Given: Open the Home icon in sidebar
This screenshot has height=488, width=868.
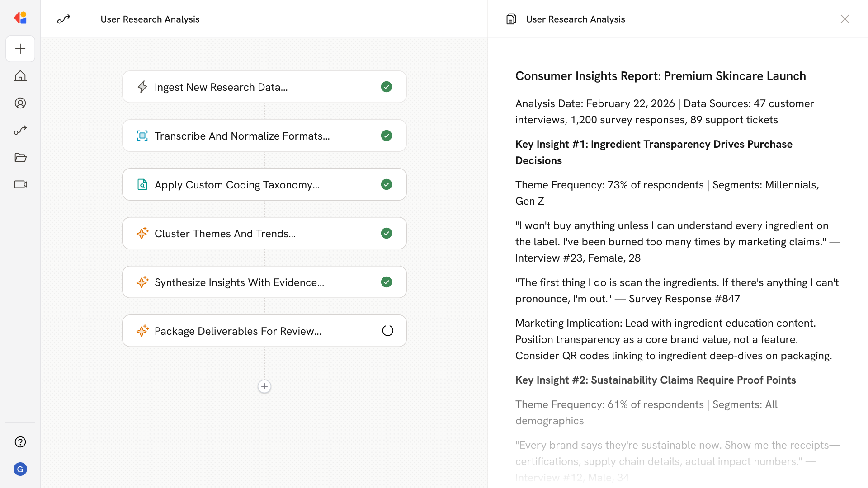Looking at the screenshot, I should tap(20, 76).
